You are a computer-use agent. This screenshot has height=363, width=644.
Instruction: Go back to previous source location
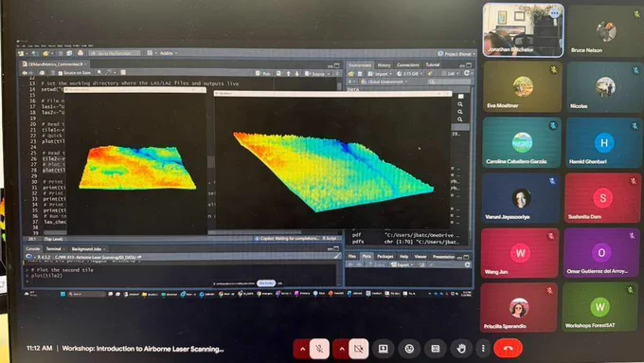coord(25,73)
